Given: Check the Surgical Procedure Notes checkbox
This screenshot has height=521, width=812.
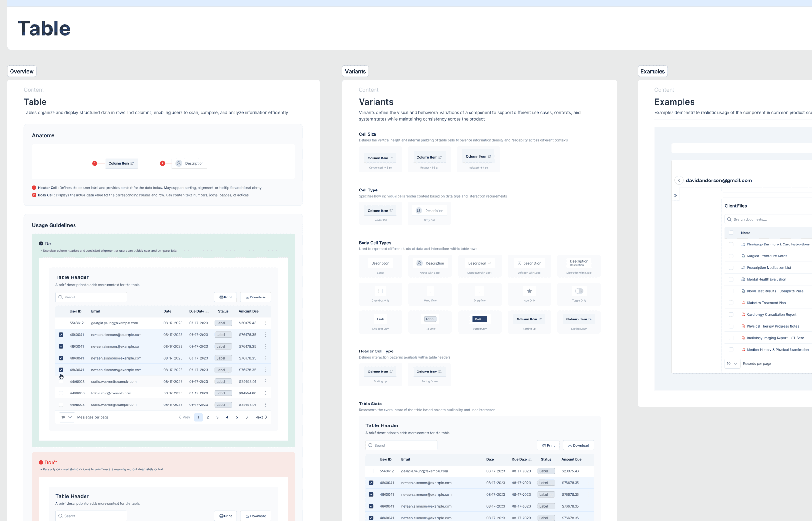Looking at the screenshot, I should (x=731, y=256).
